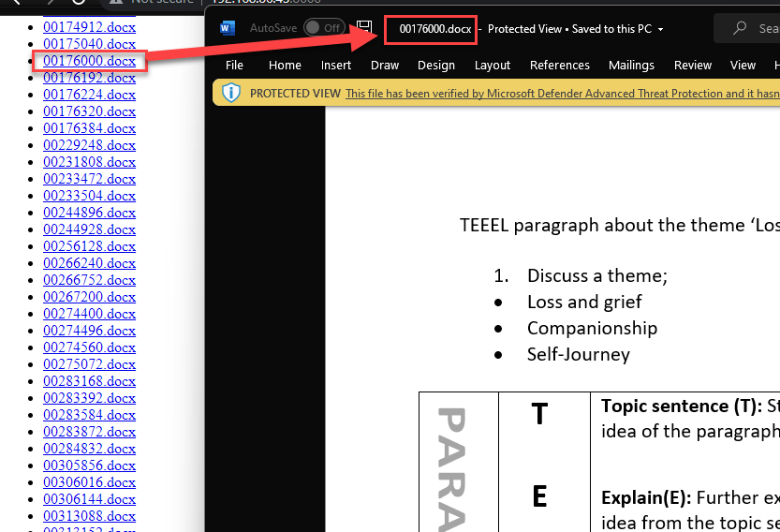This screenshot has width=780, height=532.
Task: Click the Defender verified file message link
Action: pyautogui.click(x=563, y=94)
